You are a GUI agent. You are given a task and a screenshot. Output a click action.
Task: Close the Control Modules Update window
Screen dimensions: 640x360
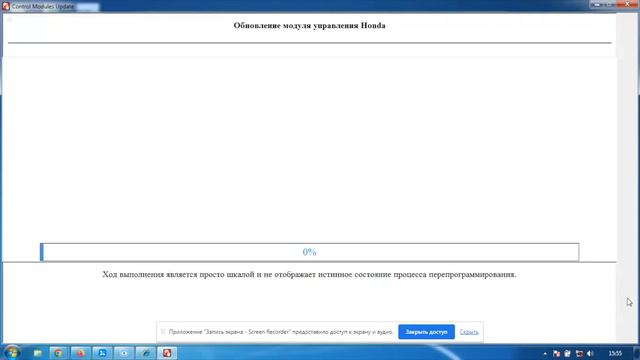[x=628, y=4]
